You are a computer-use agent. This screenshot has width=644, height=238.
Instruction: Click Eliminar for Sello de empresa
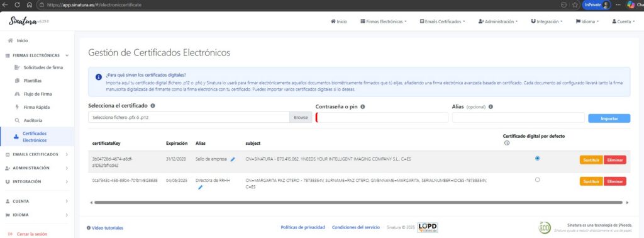(x=615, y=160)
